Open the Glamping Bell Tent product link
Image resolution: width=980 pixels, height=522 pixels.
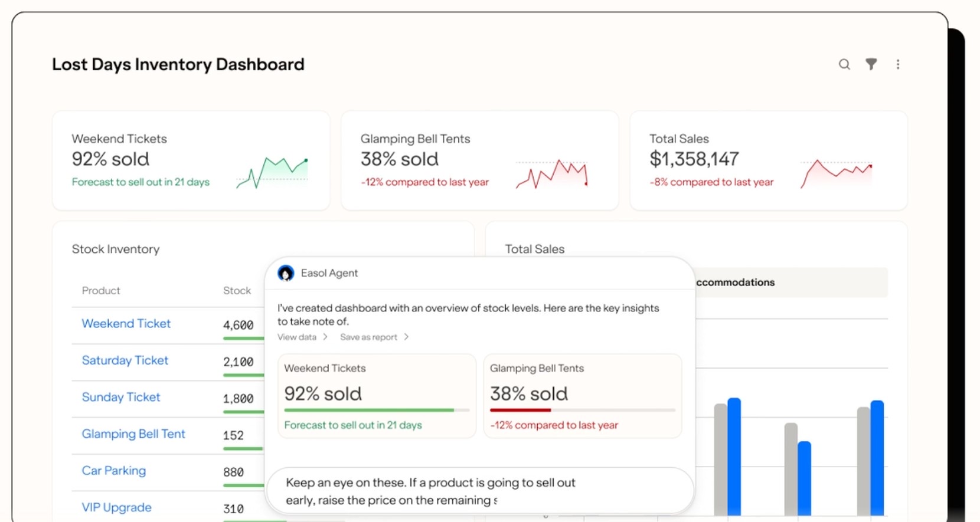[x=133, y=434]
